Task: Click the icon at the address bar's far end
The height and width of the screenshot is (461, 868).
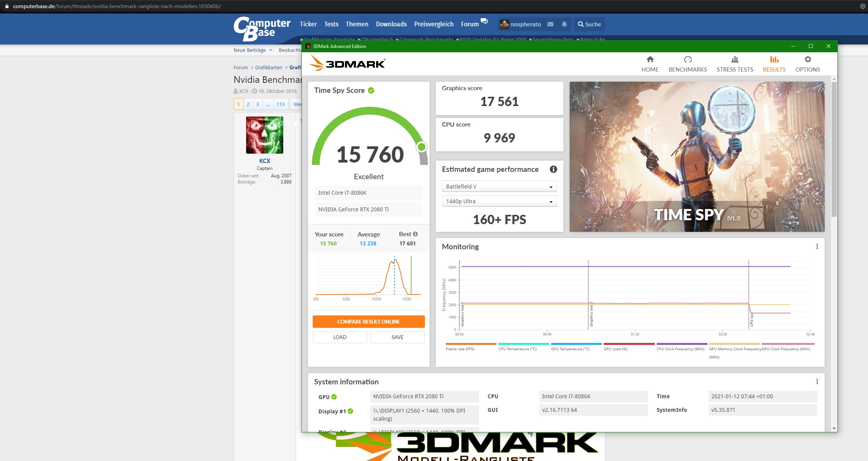Action: click(863, 6)
